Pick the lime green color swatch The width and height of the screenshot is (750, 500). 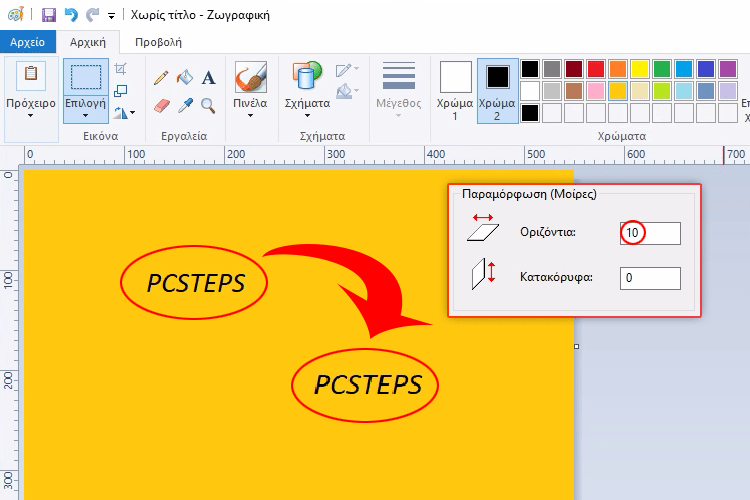(x=662, y=91)
